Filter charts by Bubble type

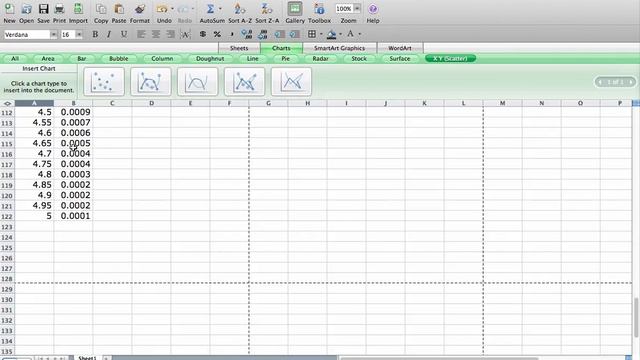coord(118,59)
